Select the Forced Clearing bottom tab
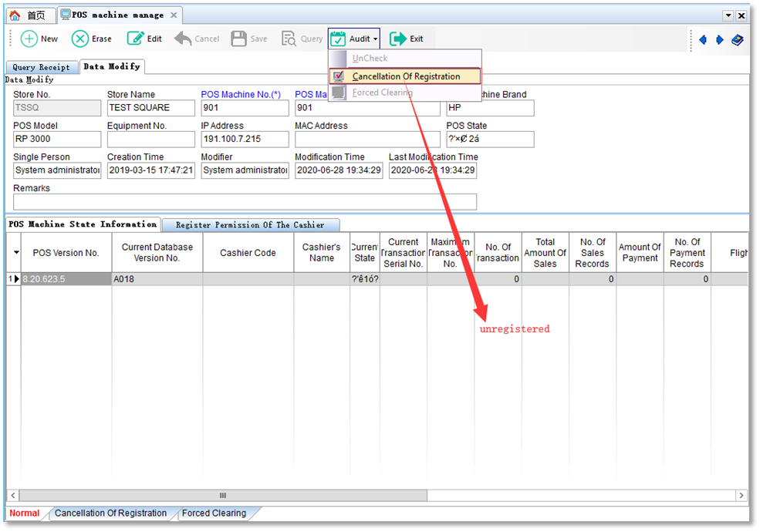 pyautogui.click(x=214, y=513)
